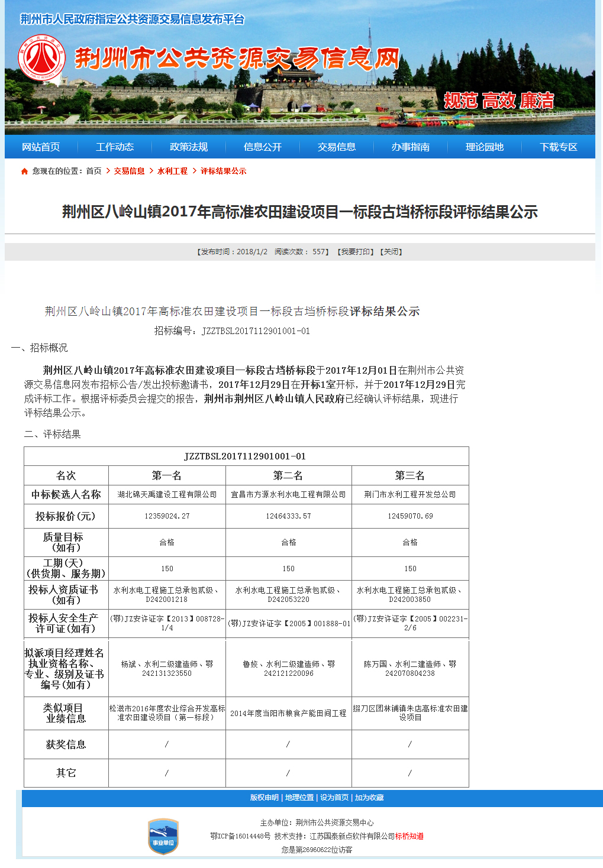Click 交易信息 breadcrumb link

coord(129,171)
